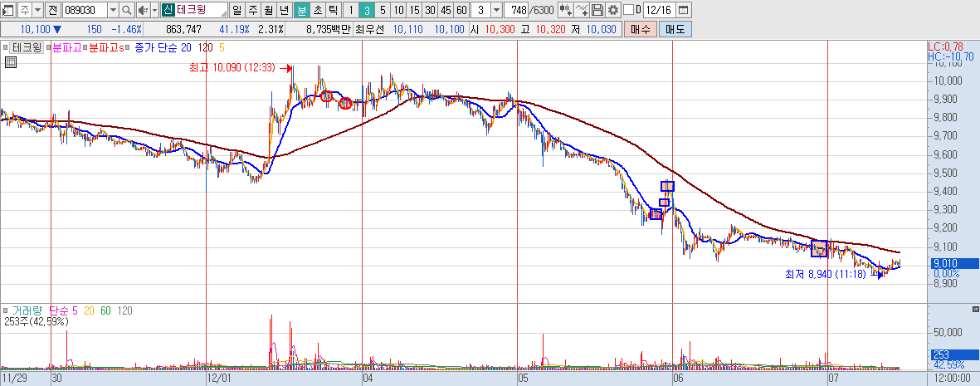Click the 05 date label on axis
The width and height of the screenshot is (980, 386).
pyautogui.click(x=524, y=379)
